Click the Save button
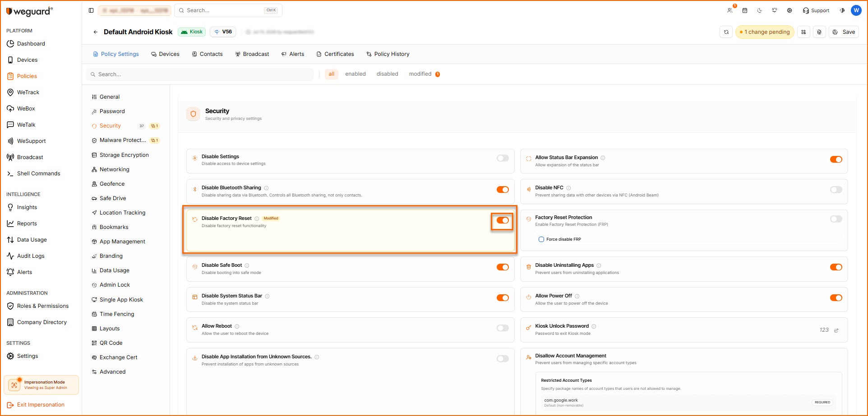 point(844,32)
